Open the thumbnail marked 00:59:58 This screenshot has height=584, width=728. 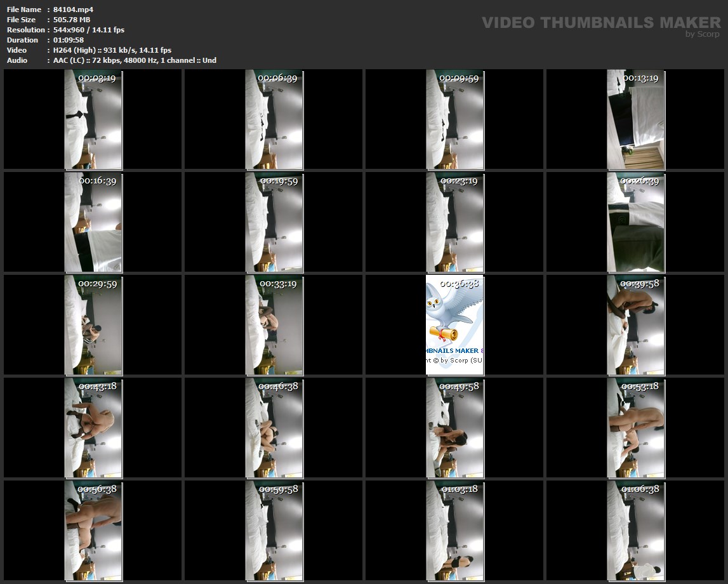click(274, 531)
